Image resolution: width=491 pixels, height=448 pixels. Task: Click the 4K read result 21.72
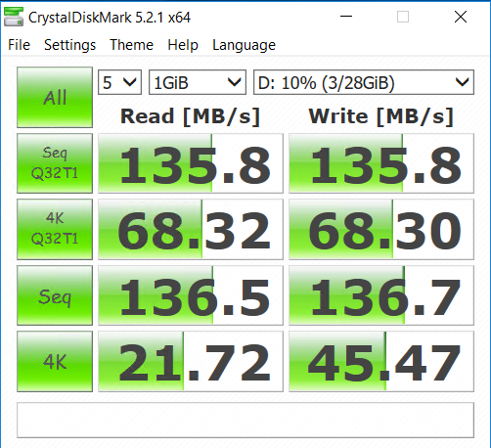point(191,361)
